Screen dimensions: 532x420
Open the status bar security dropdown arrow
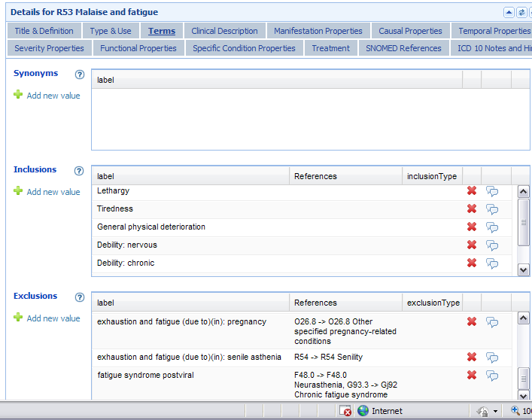[x=495, y=411]
